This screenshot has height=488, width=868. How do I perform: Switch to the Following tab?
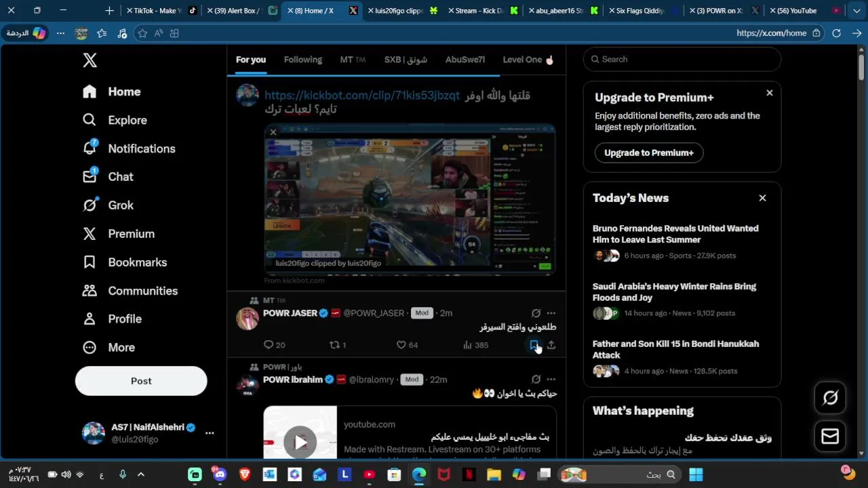click(303, 60)
